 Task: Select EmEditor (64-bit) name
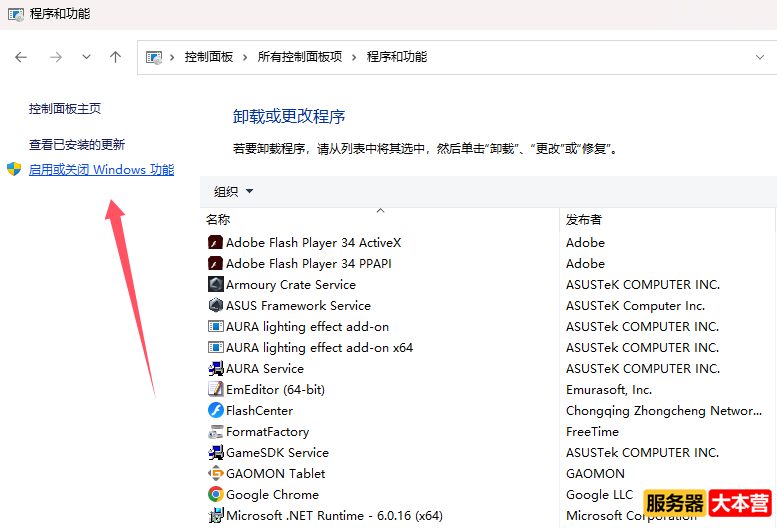tap(276, 390)
